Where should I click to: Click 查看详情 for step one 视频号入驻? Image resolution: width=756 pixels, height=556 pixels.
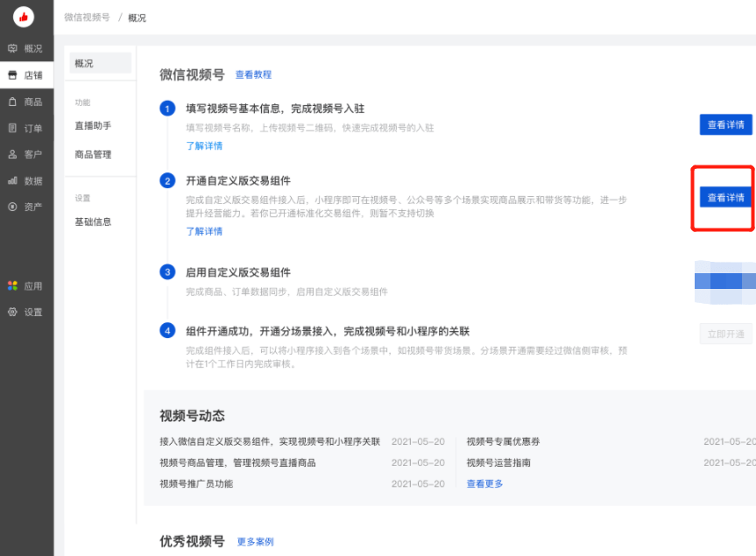tap(724, 124)
